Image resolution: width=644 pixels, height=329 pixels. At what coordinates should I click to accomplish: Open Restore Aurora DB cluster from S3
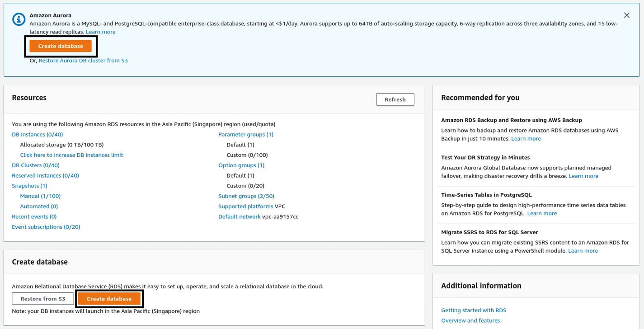(83, 60)
